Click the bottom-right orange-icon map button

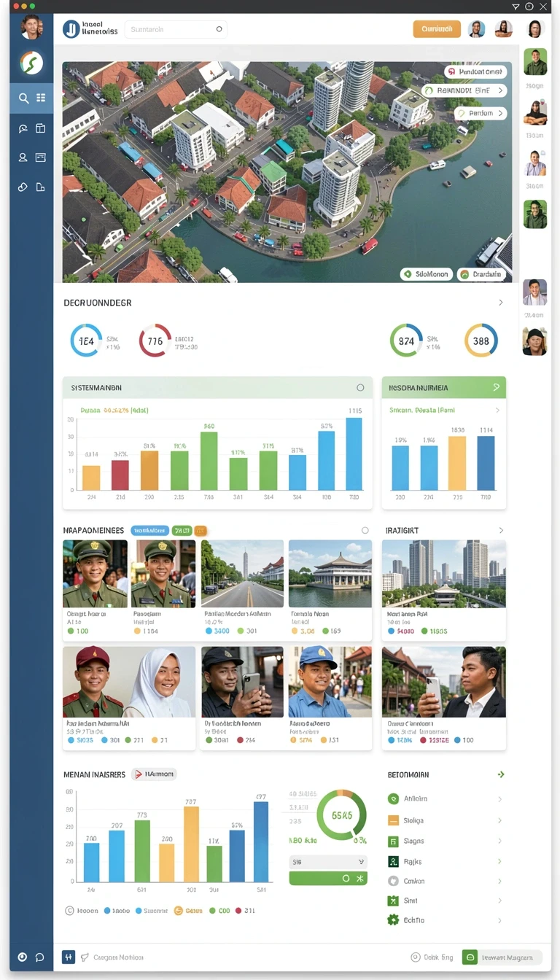pyautogui.click(x=481, y=274)
